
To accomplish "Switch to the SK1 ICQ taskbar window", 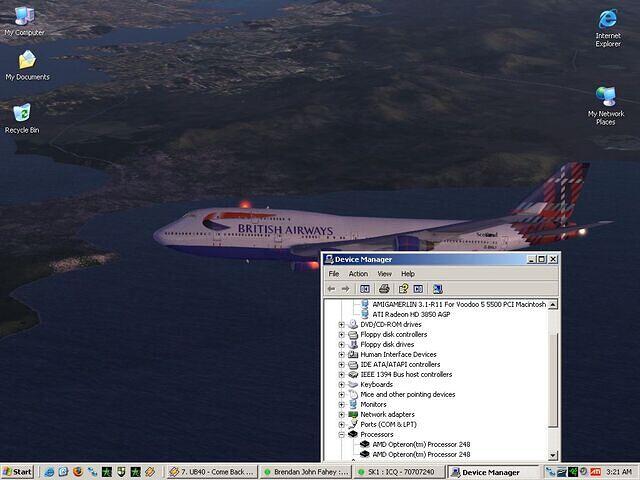I will 397,471.
